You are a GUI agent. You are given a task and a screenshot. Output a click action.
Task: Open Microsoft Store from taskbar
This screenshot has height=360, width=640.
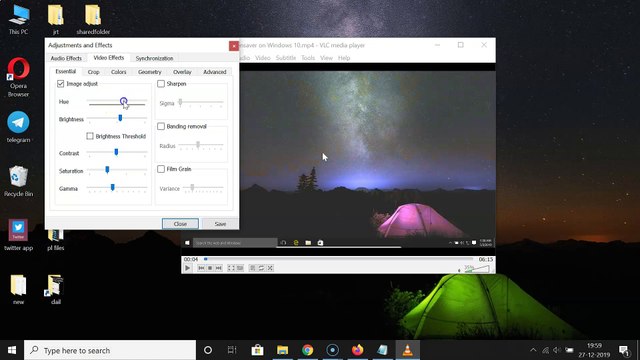click(258, 350)
